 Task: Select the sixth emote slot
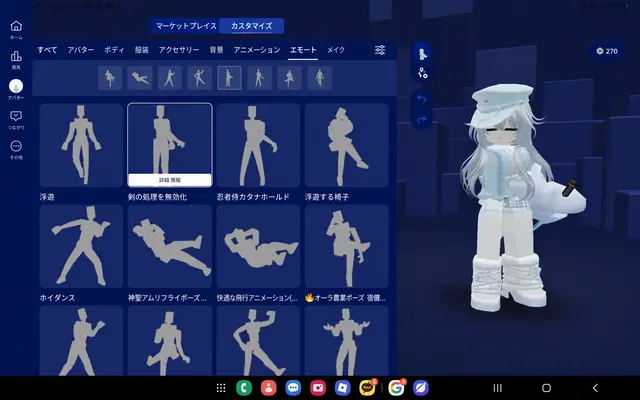pos(260,78)
